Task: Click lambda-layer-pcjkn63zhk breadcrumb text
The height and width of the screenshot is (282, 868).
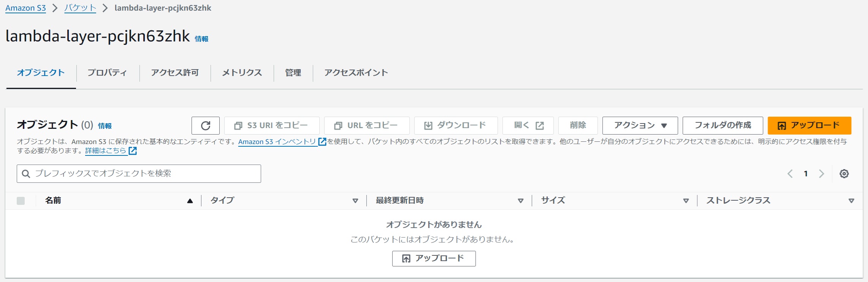Action: coord(163,8)
